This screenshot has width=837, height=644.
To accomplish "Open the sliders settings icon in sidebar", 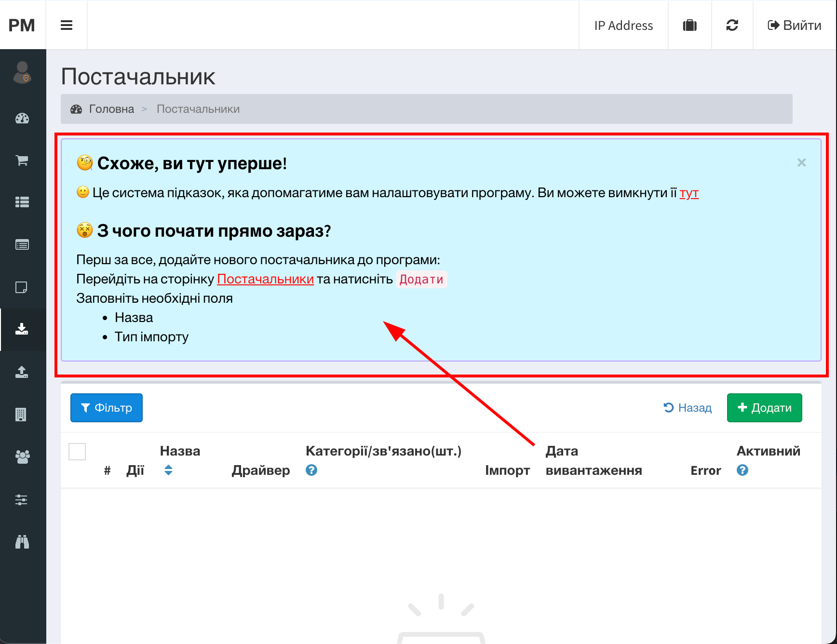I will point(21,499).
